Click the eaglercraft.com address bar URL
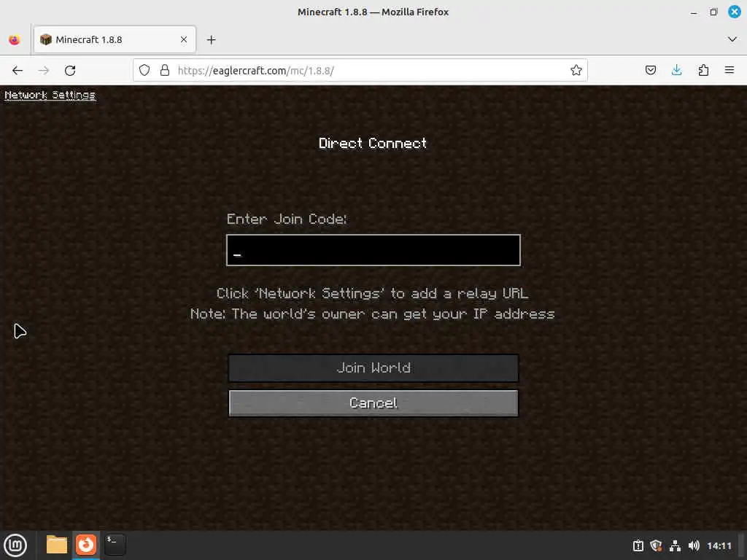747x560 pixels. tap(256, 71)
